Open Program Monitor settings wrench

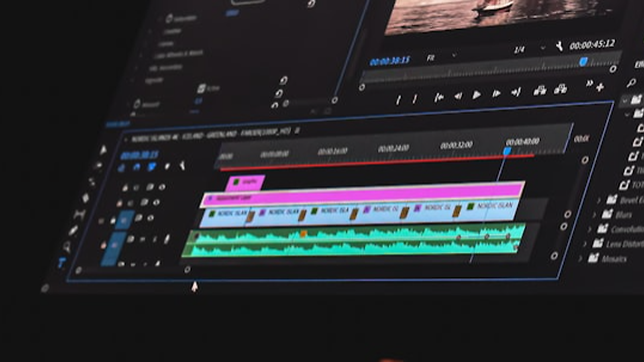[560, 47]
